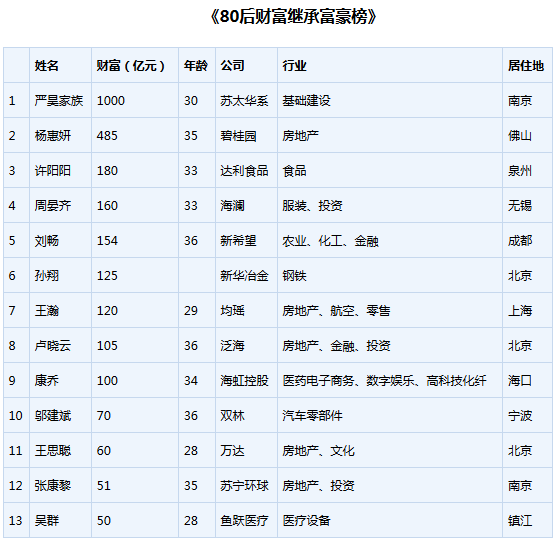Click company cell 新华冶金

click(x=244, y=276)
